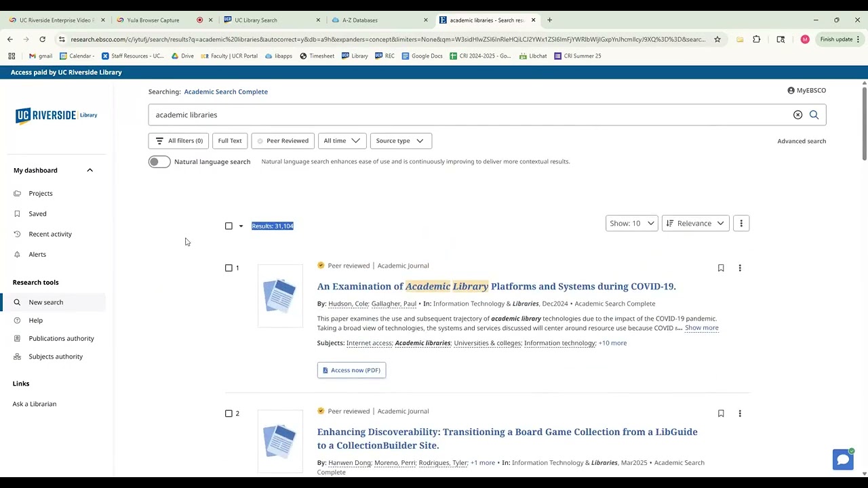Bookmark this page with star icon

pos(717,39)
